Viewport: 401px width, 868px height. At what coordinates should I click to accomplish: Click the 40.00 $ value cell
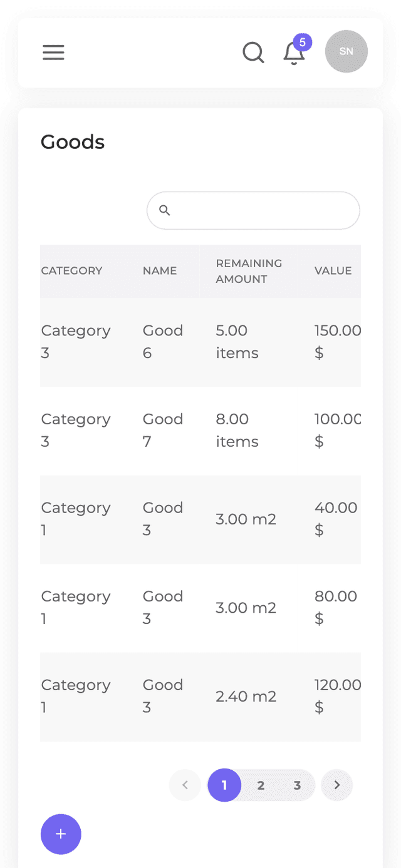(336, 519)
